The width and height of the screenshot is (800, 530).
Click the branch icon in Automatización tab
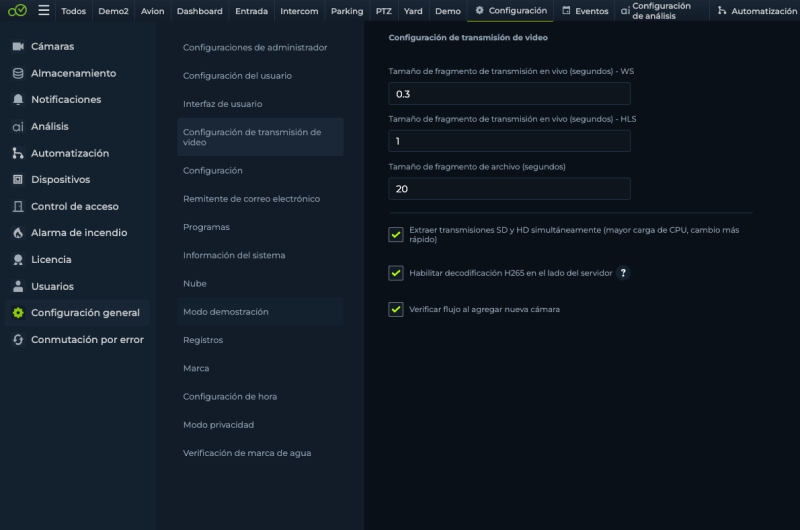pyautogui.click(x=722, y=10)
